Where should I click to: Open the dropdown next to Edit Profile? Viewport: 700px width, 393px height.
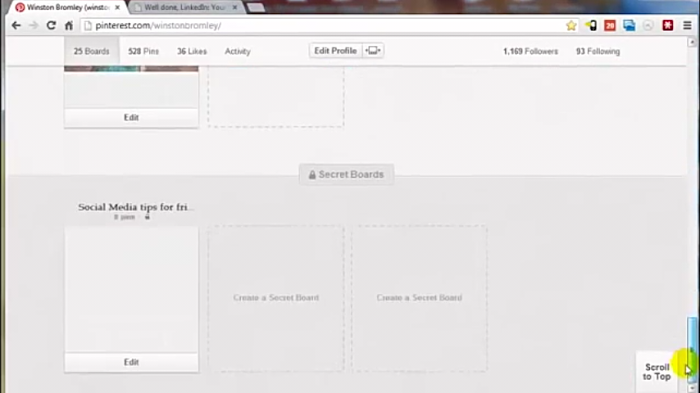(x=373, y=51)
